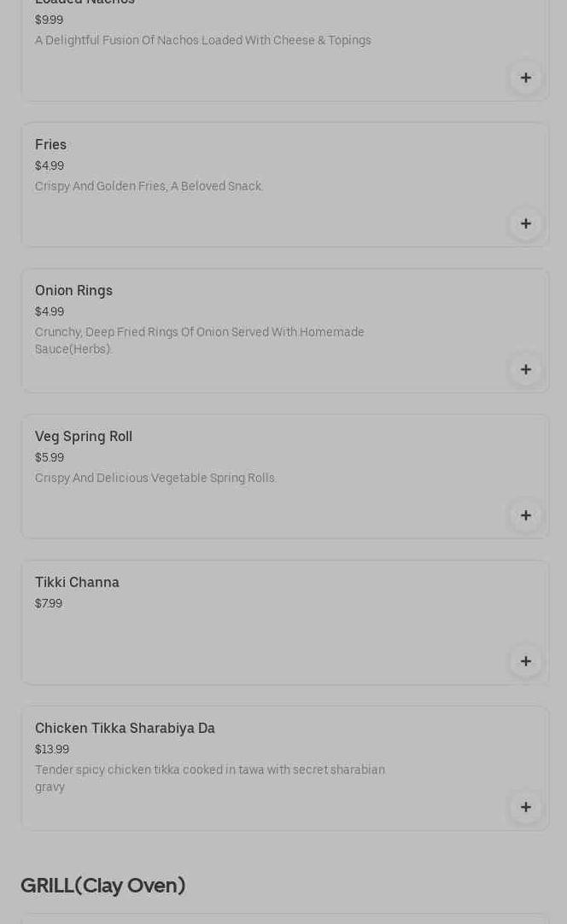The height and width of the screenshot is (924, 567).
Task: Click the Tikki Channa item name
Action: pos(77,583)
